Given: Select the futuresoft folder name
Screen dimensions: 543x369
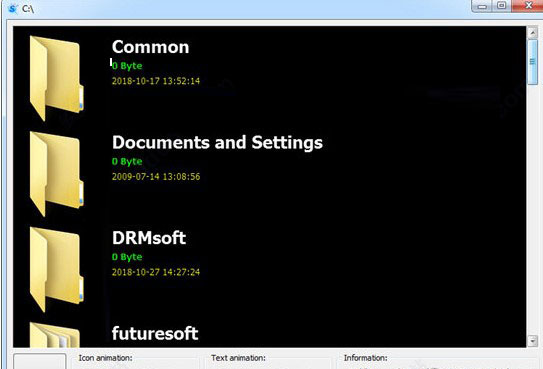Looking at the screenshot, I should pyautogui.click(x=155, y=334).
